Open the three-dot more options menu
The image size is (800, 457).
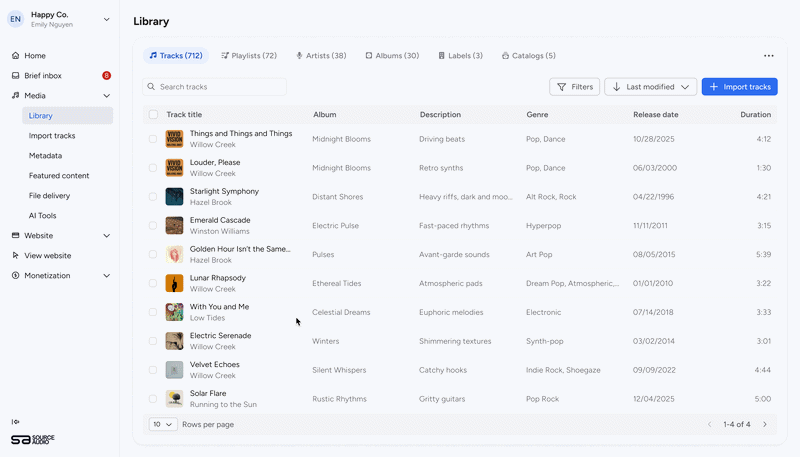pyautogui.click(x=768, y=56)
